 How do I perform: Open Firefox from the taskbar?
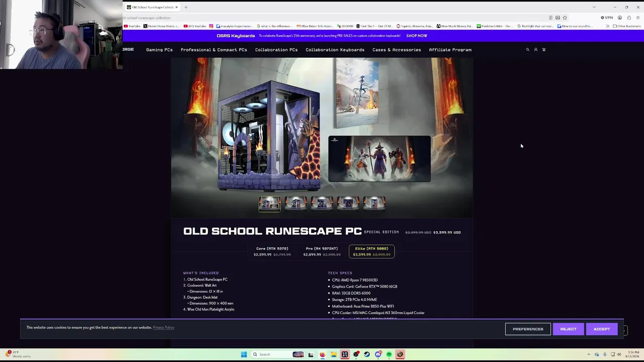[323, 354]
